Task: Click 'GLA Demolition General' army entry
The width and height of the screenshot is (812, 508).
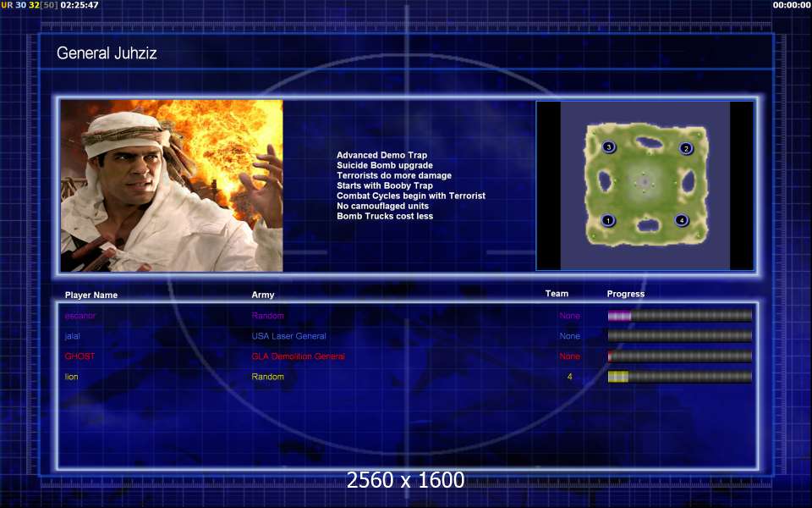Action: tap(299, 356)
